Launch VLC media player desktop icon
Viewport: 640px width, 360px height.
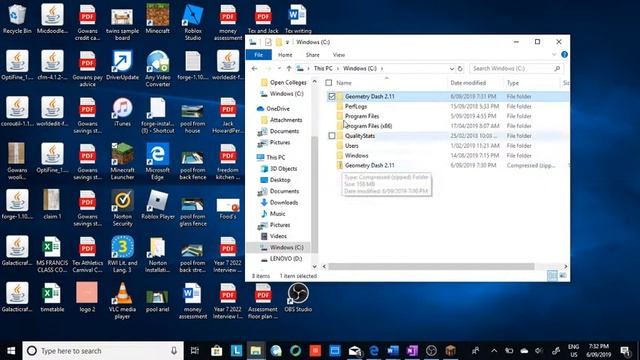click(x=122, y=301)
